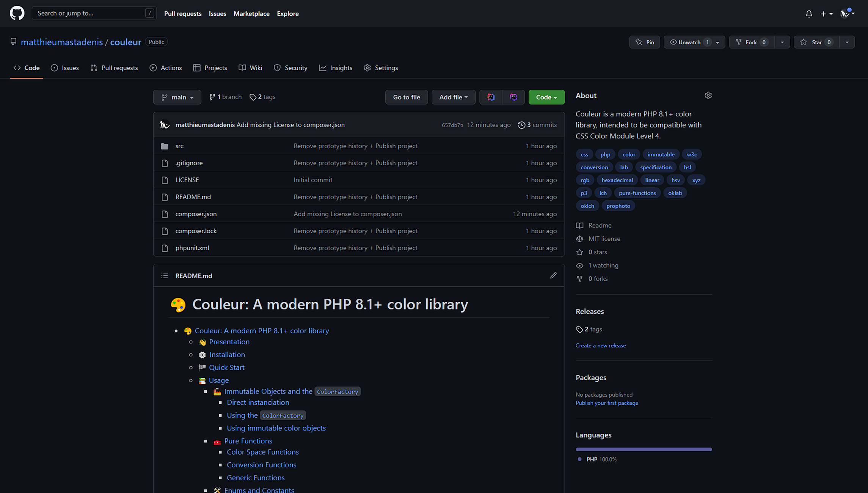868x493 pixels.
Task: Open the Add file dropdown
Action: 453,97
